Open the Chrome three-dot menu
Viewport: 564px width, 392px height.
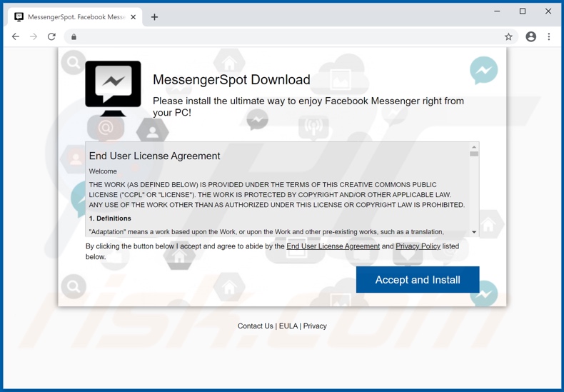pos(549,36)
